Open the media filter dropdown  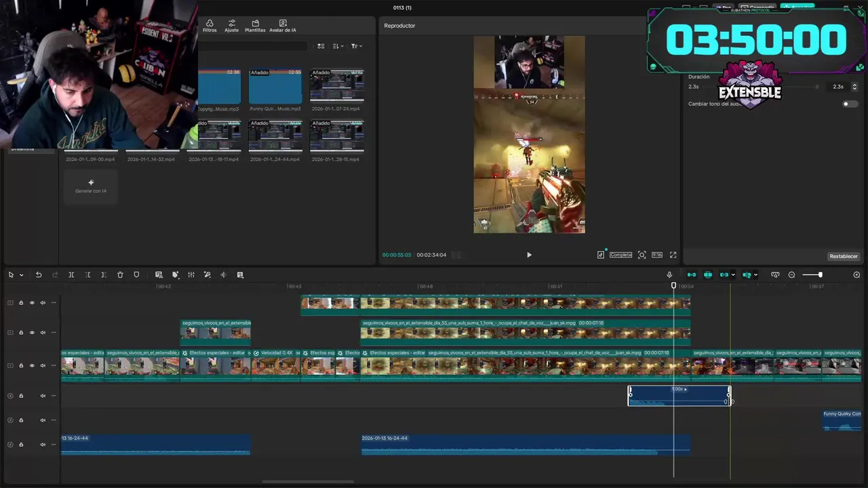(x=357, y=46)
